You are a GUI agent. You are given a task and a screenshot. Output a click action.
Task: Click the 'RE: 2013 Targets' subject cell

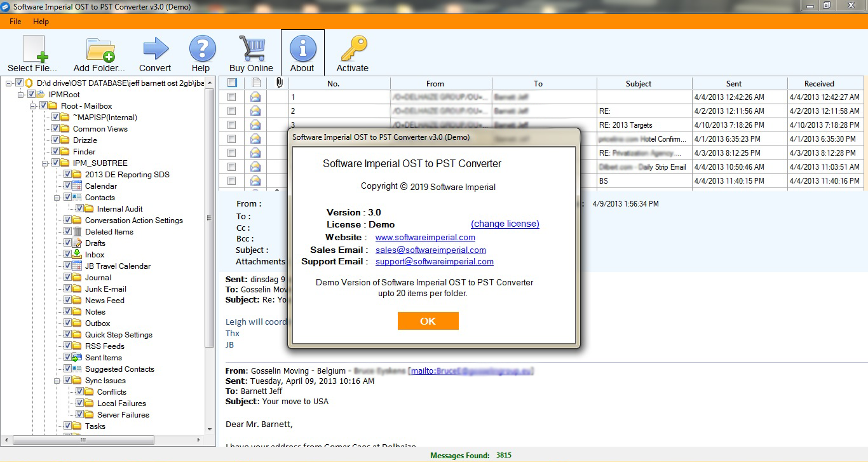(x=644, y=125)
